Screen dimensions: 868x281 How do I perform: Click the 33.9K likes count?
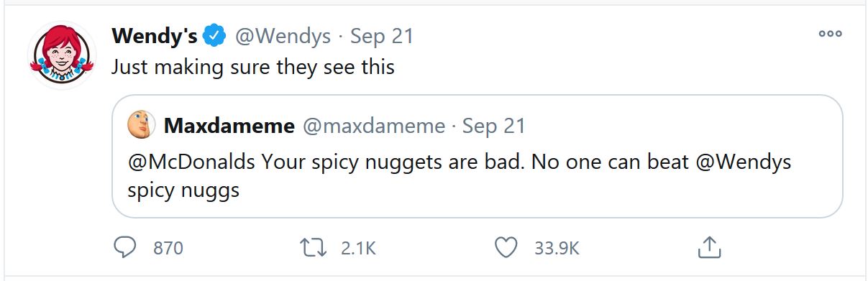click(x=556, y=249)
